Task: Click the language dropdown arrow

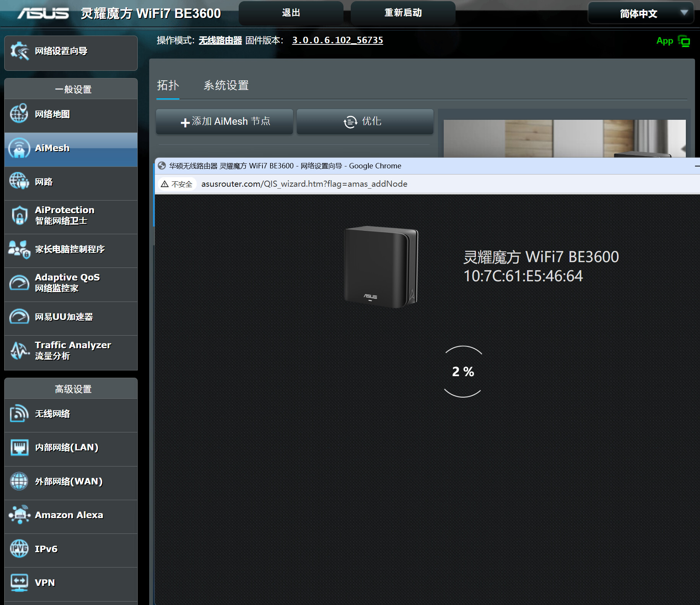Action: 684,13
